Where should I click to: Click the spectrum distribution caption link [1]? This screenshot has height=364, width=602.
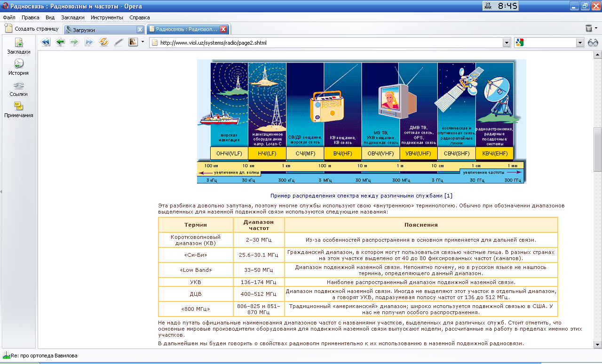point(361,195)
